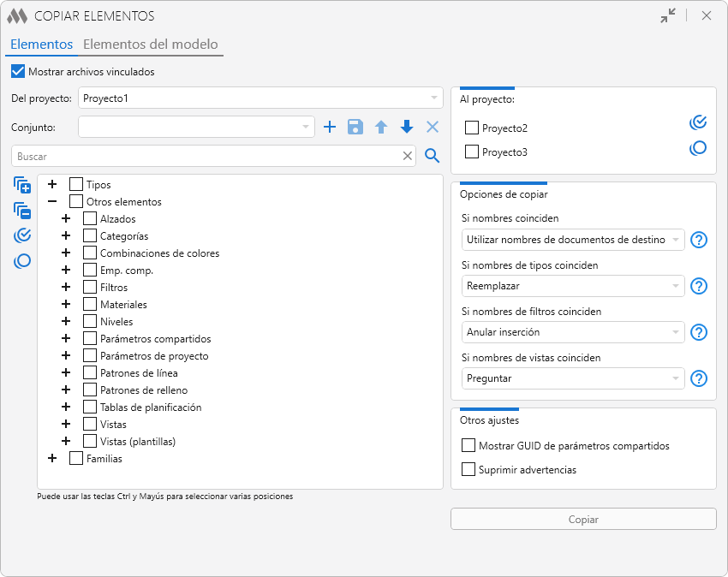This screenshot has height=577, width=728.
Task: Click the X icon to delete the set
Action: pos(433,128)
